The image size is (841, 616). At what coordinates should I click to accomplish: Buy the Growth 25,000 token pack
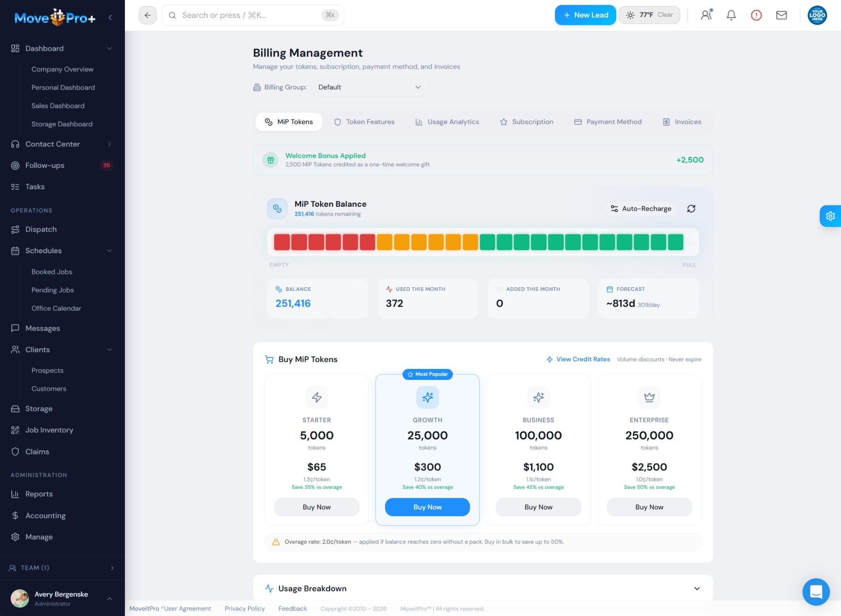[428, 507]
